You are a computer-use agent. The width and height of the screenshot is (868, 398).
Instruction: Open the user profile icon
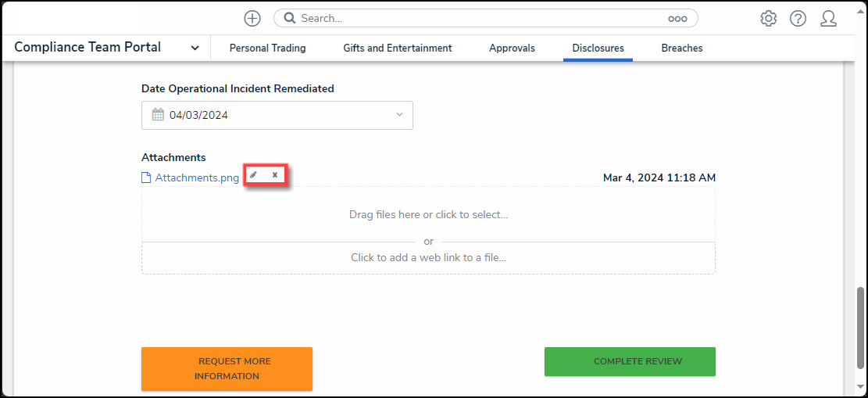(828, 18)
